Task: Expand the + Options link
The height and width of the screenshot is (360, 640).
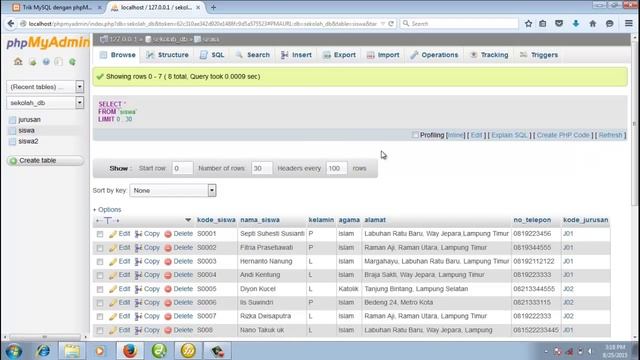Action: tap(107, 209)
